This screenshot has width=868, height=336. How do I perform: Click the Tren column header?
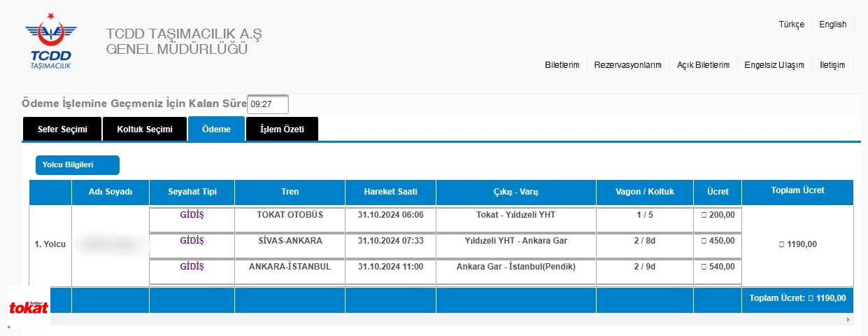pos(290,192)
